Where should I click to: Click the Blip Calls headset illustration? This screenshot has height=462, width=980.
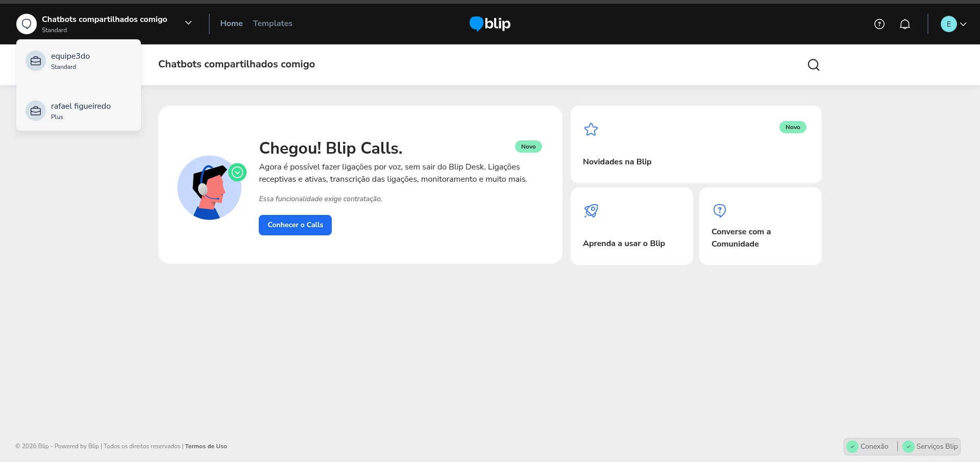click(211, 187)
